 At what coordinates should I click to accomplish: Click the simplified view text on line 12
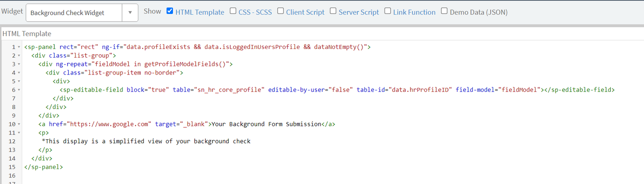pos(146,141)
